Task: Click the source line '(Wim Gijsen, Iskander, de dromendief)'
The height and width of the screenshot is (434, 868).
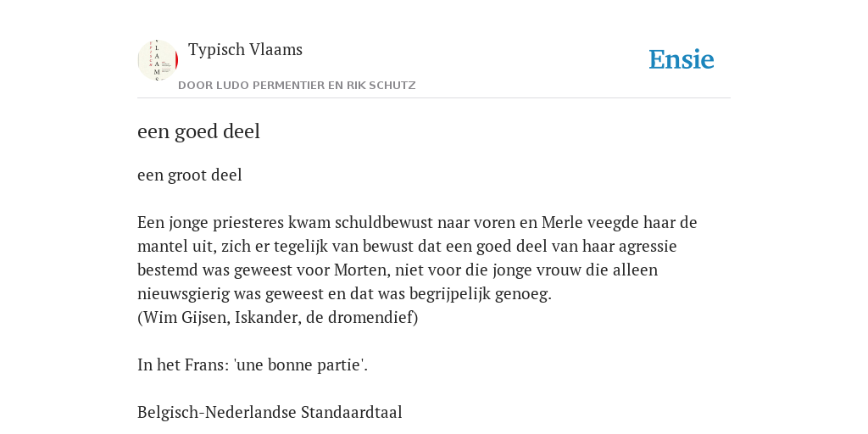Action: [x=277, y=318]
